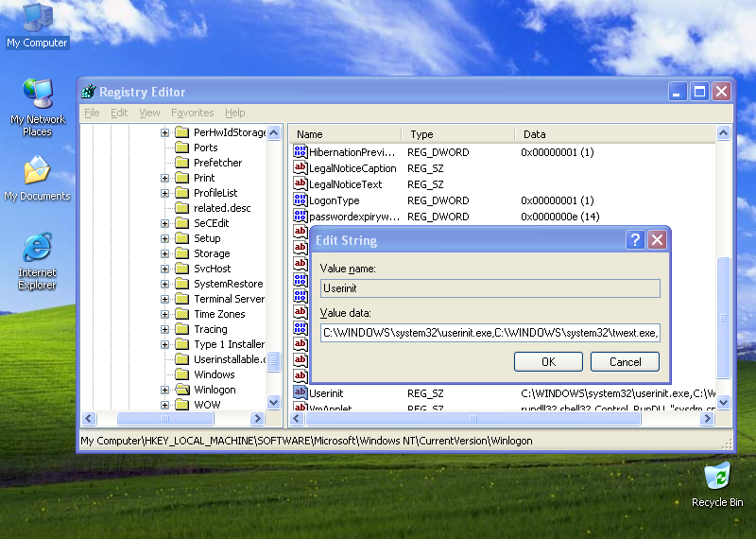Click values pane horizontal scroll left arrow
756x539 pixels.
coord(297,418)
